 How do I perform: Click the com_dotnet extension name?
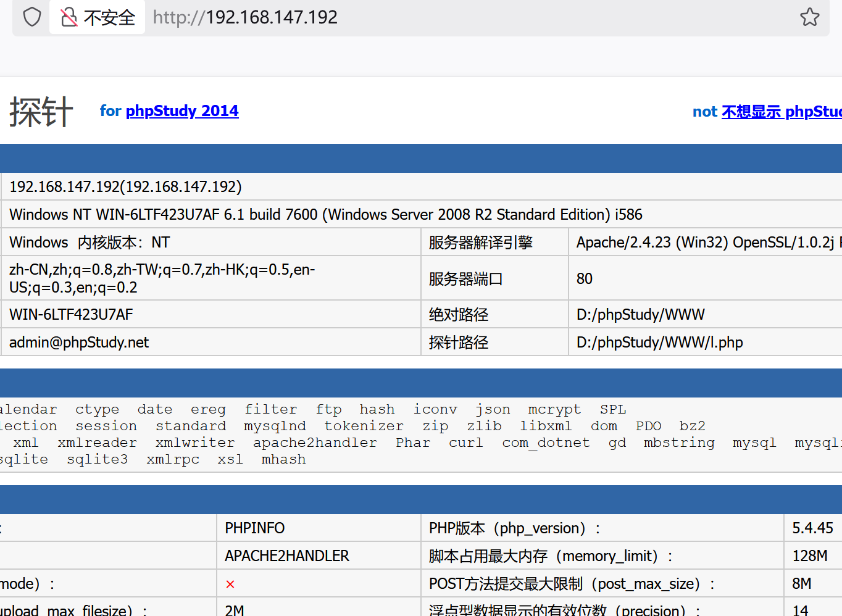(546, 443)
